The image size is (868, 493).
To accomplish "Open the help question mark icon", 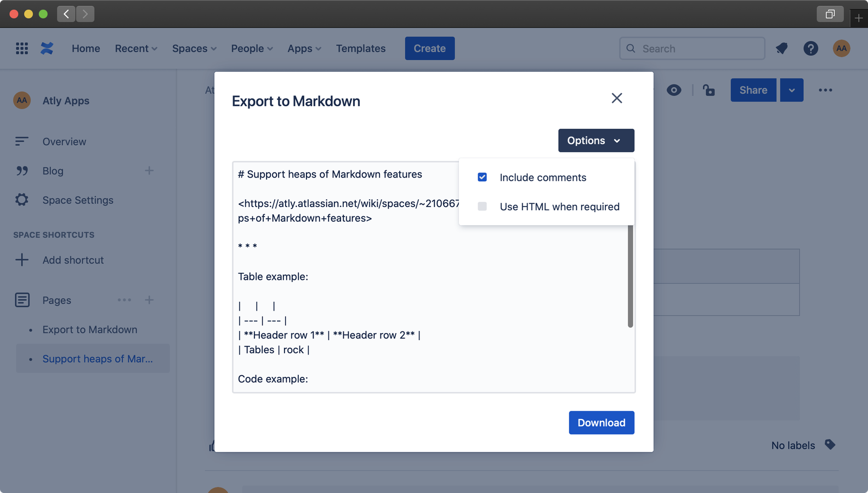I will tap(810, 48).
